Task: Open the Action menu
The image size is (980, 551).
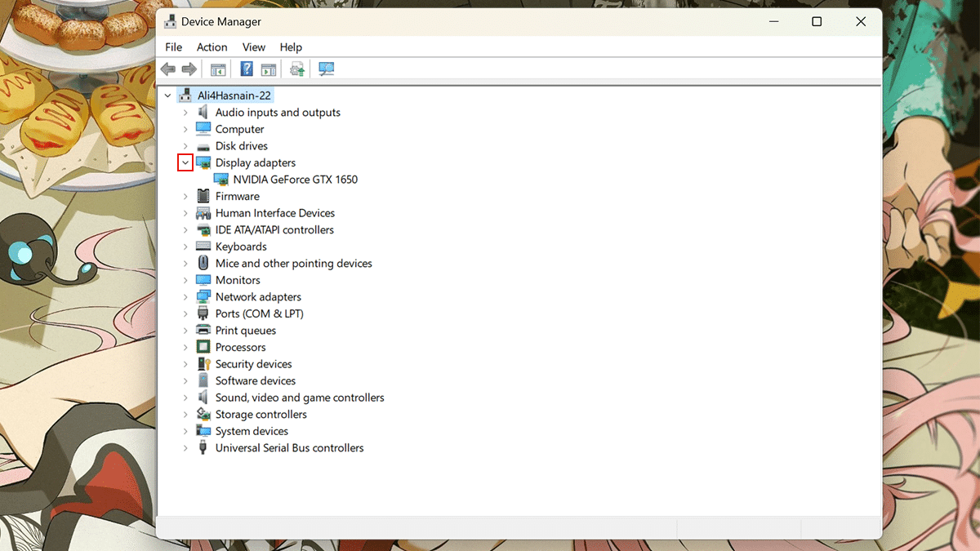Action: tap(212, 47)
